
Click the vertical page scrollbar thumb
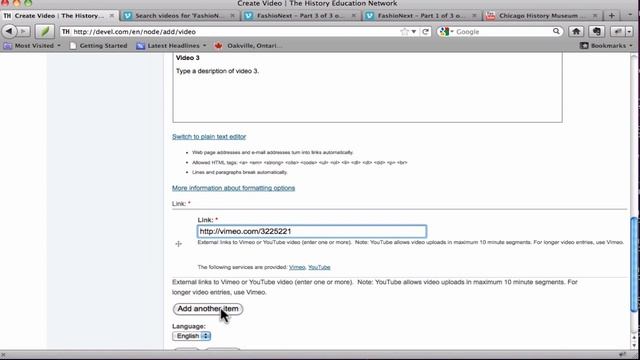tap(634, 264)
